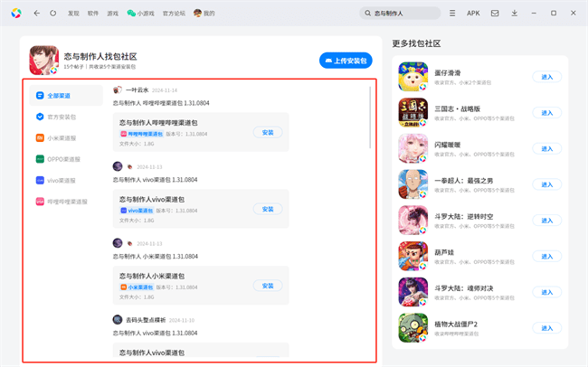Enter the 闪耀暖暖 community
This screenshot has height=367, width=588.
[x=547, y=149]
